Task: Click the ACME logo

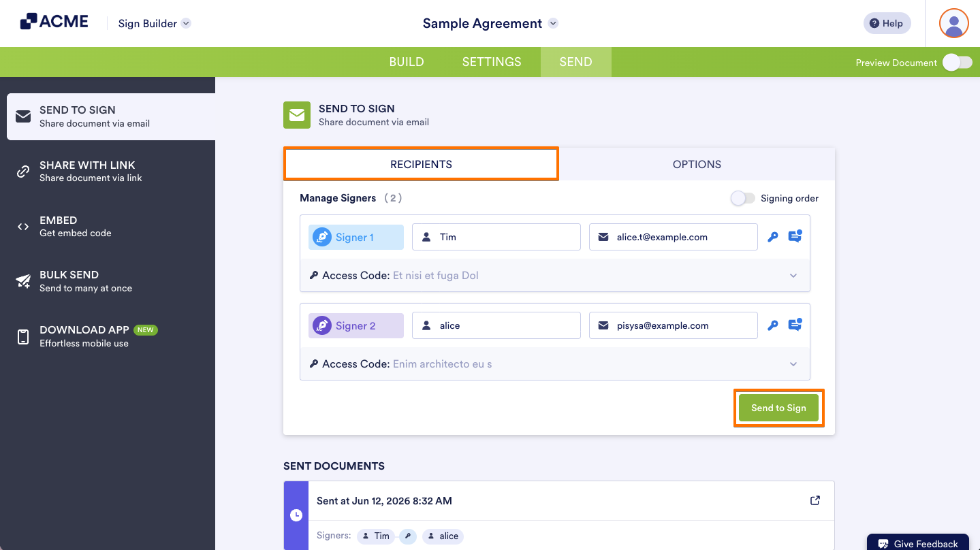Action: tap(54, 22)
